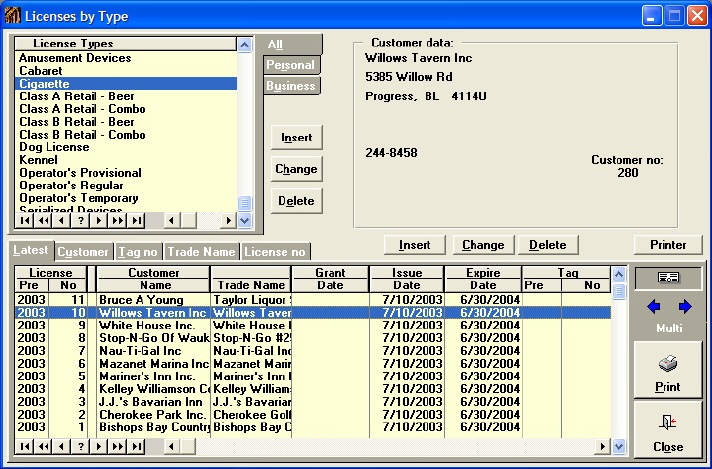This screenshot has height=469, width=712.
Task: Select the Dog License type in list
Action: 54,147
